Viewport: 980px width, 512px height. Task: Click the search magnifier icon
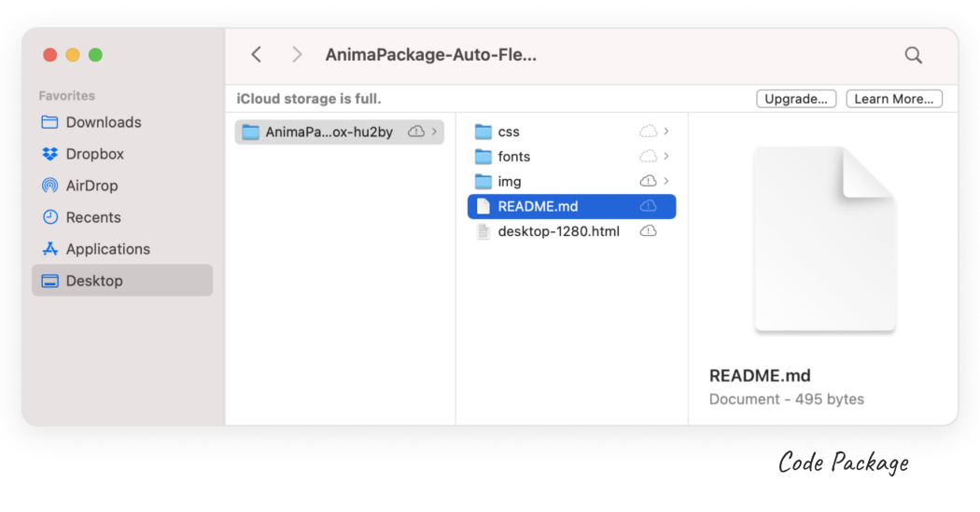tap(913, 55)
